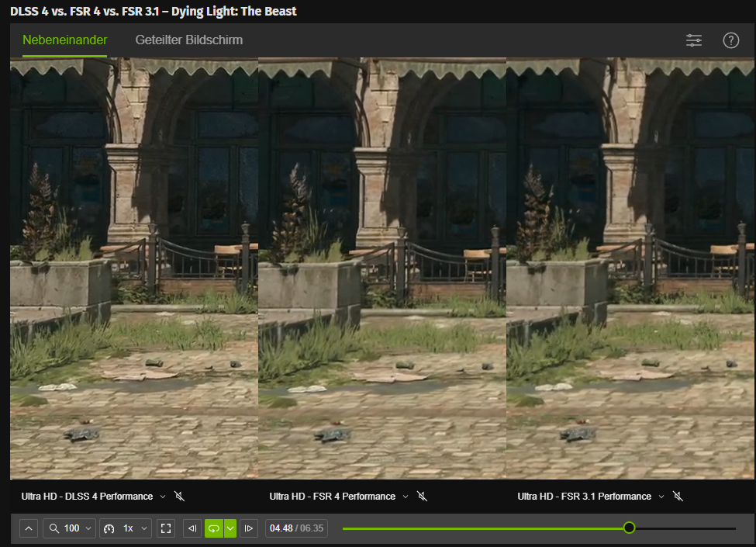Open the help question mark icon
Screen dimensions: 756x547
tap(730, 40)
